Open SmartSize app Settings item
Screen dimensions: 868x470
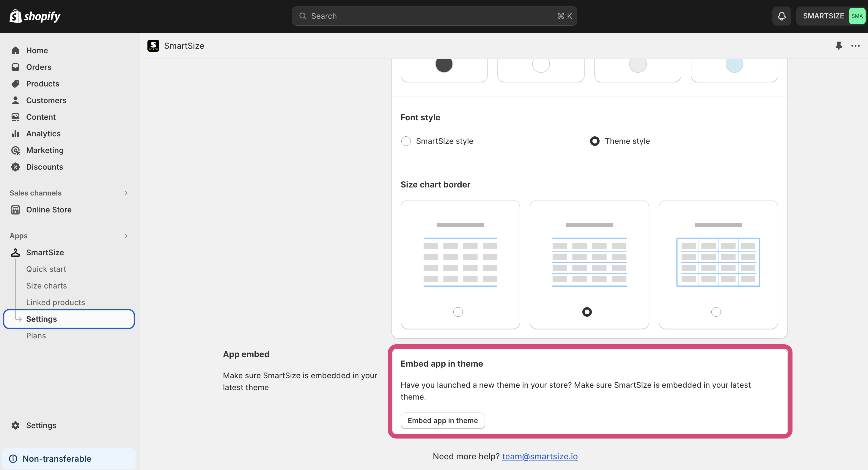click(x=69, y=319)
